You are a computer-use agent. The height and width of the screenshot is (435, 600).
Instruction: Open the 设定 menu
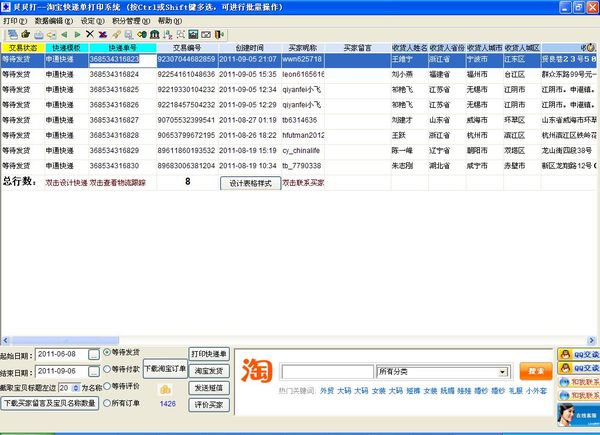92,21
